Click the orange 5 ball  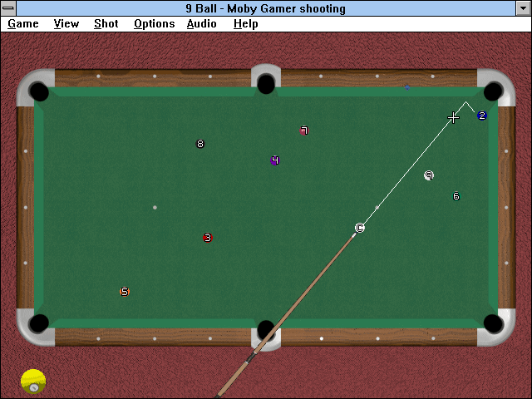click(x=125, y=292)
